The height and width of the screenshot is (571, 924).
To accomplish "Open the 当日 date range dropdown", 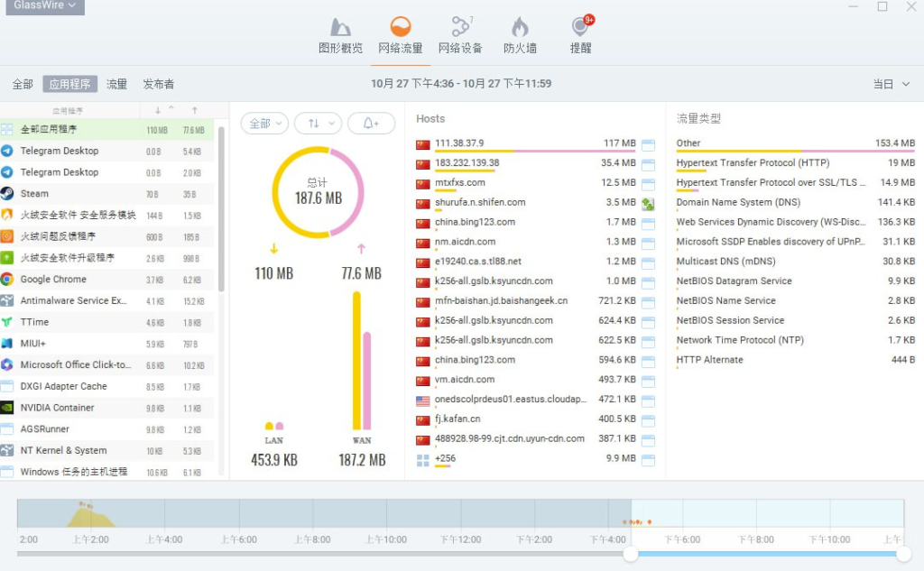I will (889, 83).
